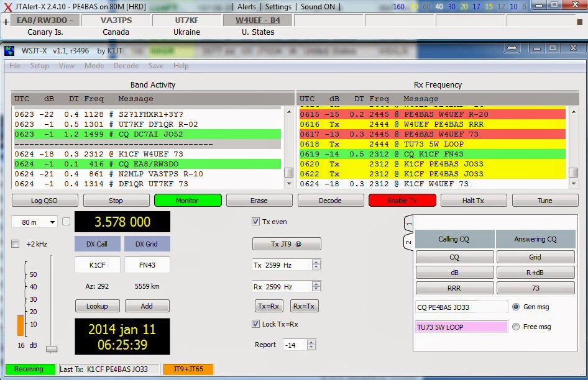Screen dimensions: 588x380
Task: Click the double-arrow resize icon in WSJT-X title bar
Action: 512,48
